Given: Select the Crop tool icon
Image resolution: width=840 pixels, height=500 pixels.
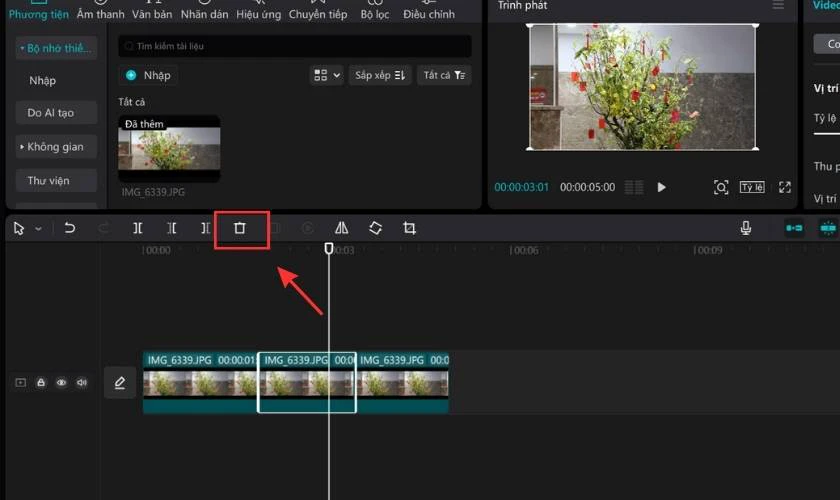Looking at the screenshot, I should pos(409,228).
